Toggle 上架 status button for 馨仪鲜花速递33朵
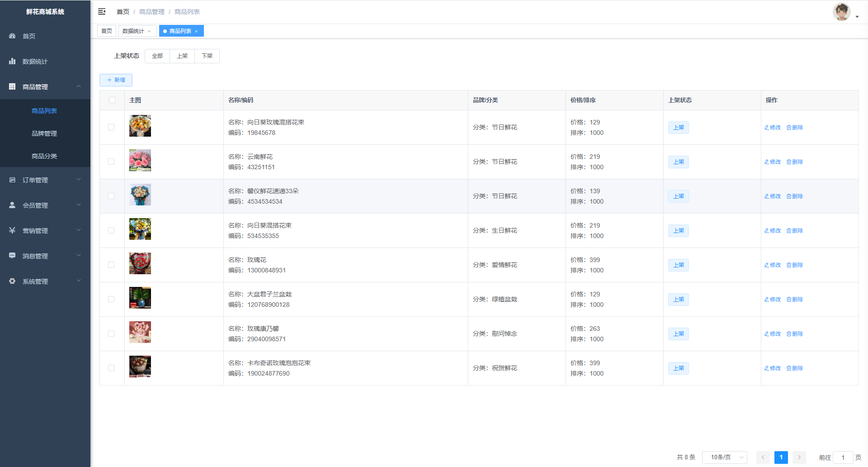Viewport: 868px width, 467px height. click(x=678, y=196)
